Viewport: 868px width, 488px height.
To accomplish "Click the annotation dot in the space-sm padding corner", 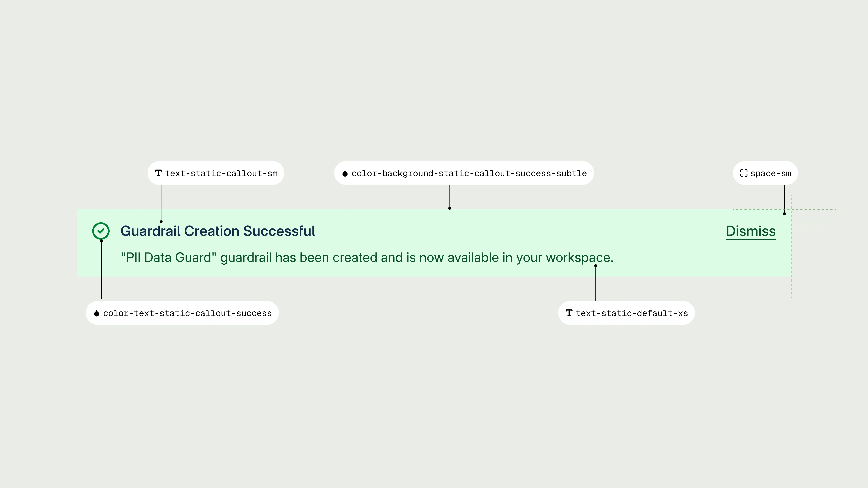I will 784,213.
